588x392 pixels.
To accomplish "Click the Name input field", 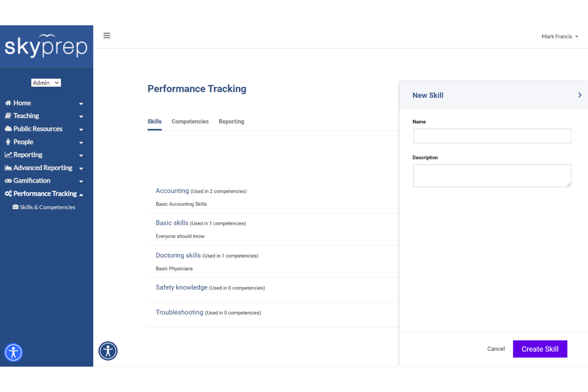I will click(x=492, y=136).
